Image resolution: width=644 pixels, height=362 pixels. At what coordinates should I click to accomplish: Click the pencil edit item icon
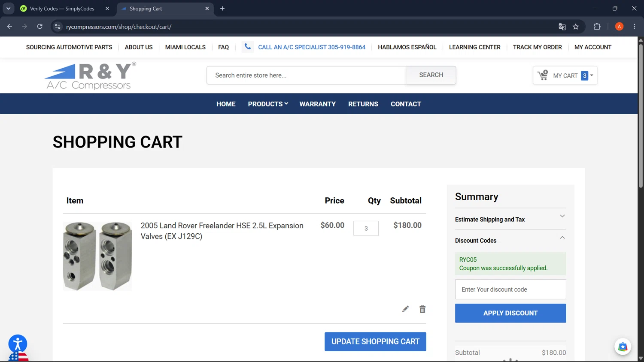[405, 309]
